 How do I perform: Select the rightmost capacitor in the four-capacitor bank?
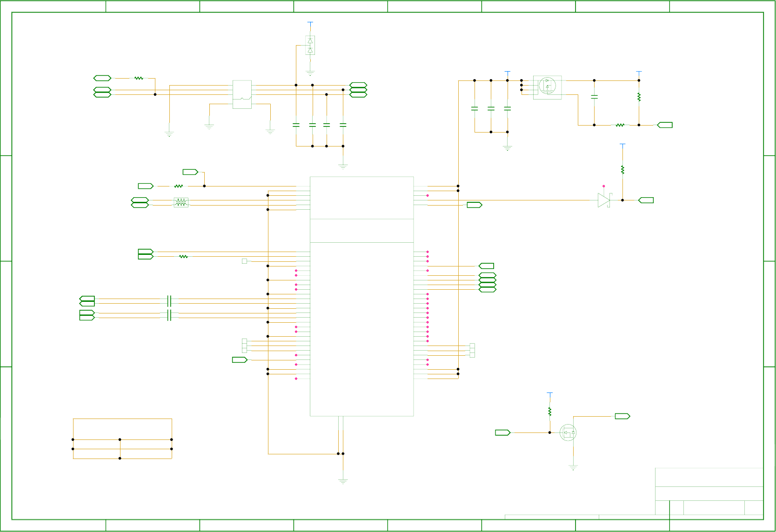coord(343,125)
